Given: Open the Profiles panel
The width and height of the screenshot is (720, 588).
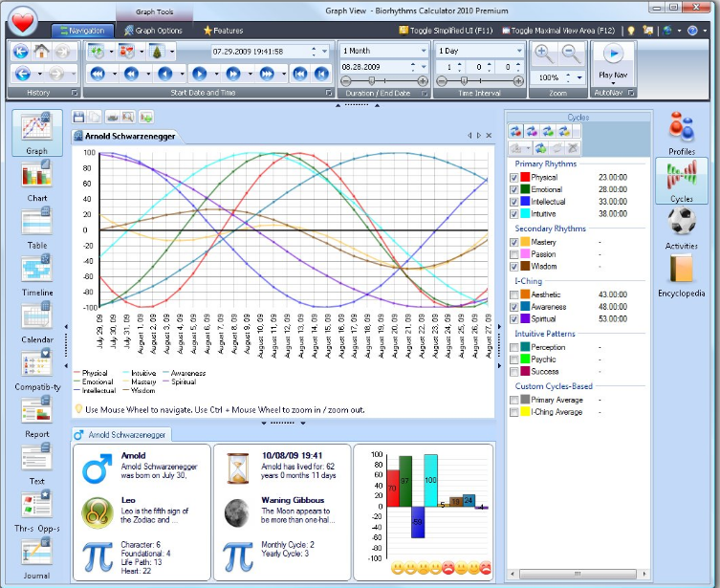Looking at the screenshot, I should (x=682, y=133).
